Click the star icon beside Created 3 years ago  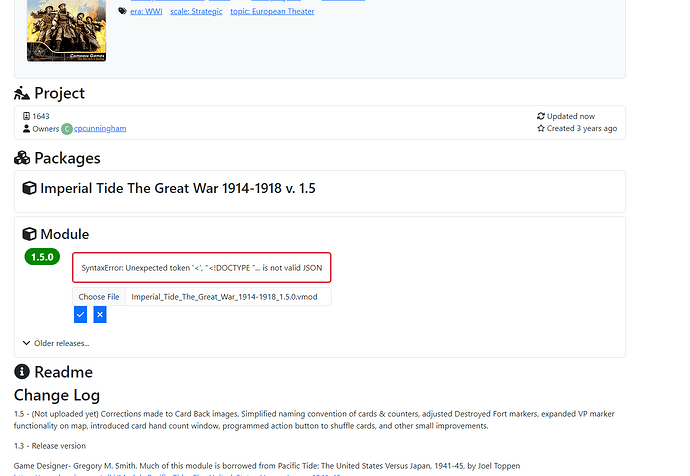(541, 128)
